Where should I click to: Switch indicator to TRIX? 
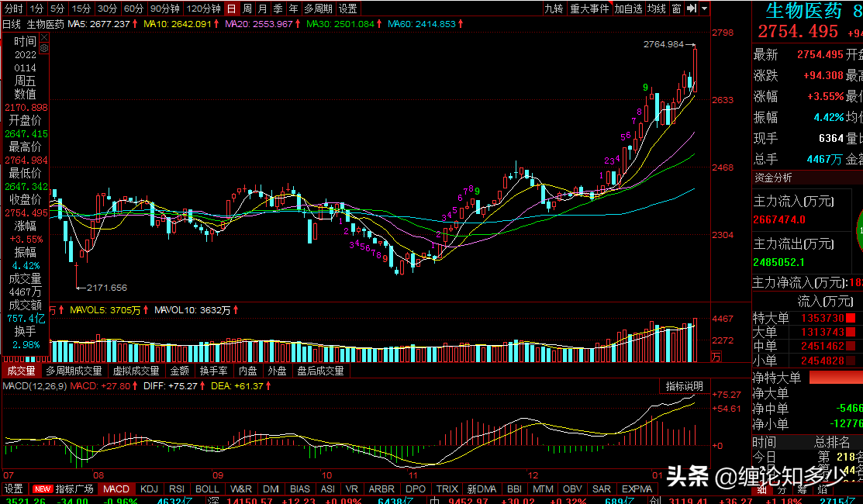447,488
